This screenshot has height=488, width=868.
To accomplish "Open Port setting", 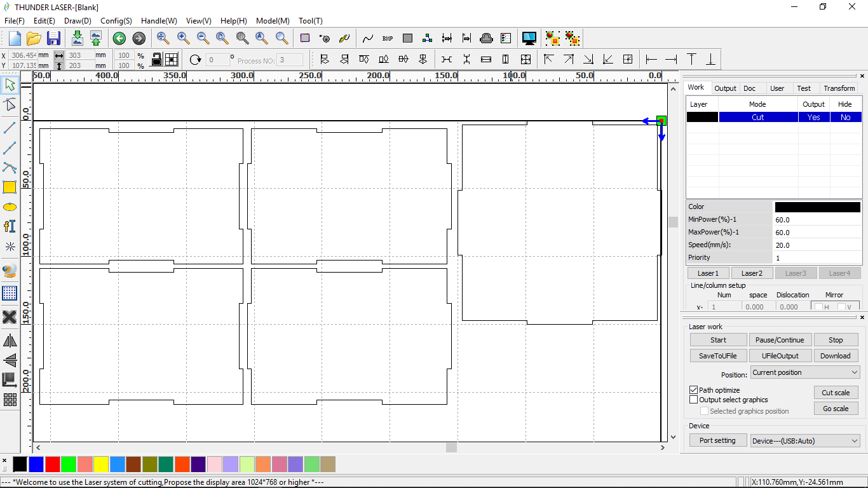I will [717, 440].
